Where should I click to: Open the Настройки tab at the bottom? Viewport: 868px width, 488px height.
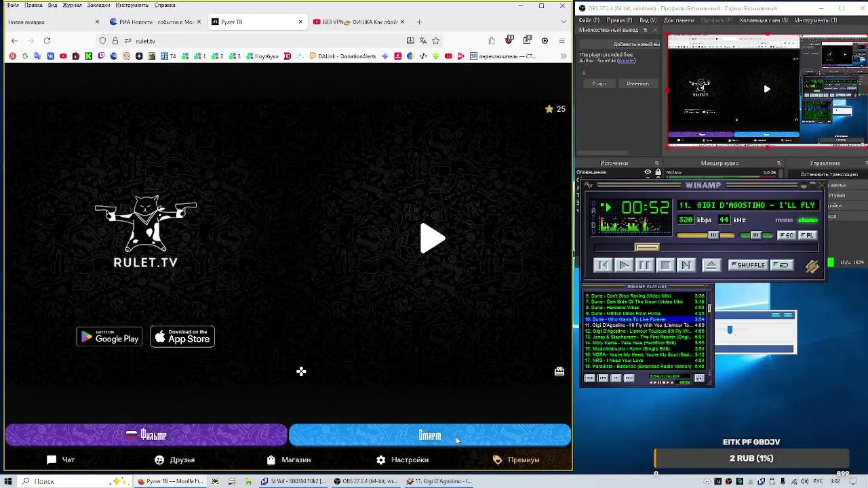coord(402,460)
